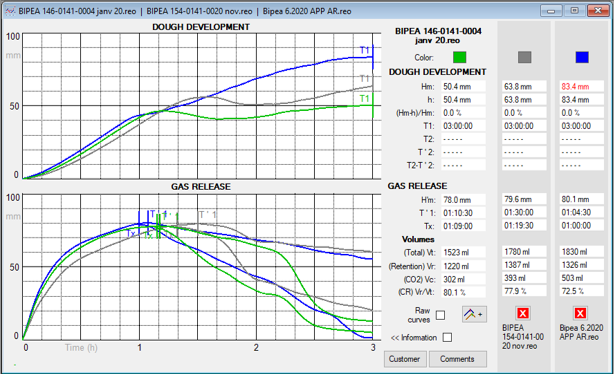The height and width of the screenshot is (374, 614).
Task: Click the gray T1 marker on dough chart
Action: pos(365,79)
